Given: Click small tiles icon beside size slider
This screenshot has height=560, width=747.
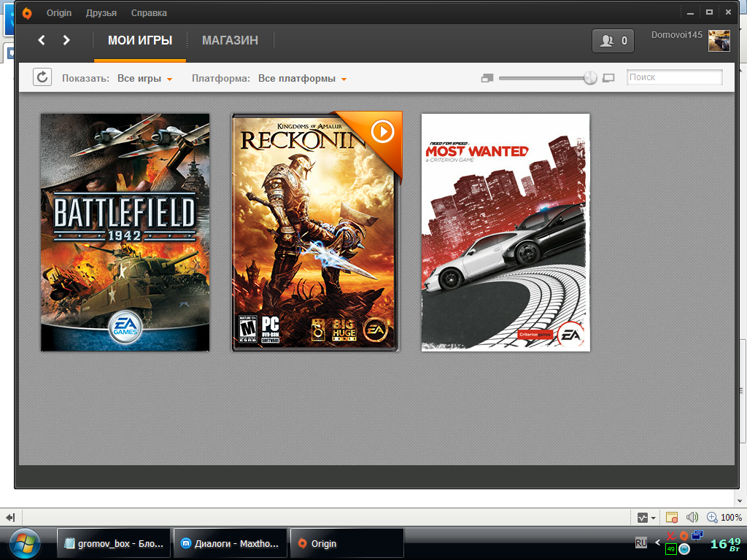Looking at the screenshot, I should pos(487,78).
